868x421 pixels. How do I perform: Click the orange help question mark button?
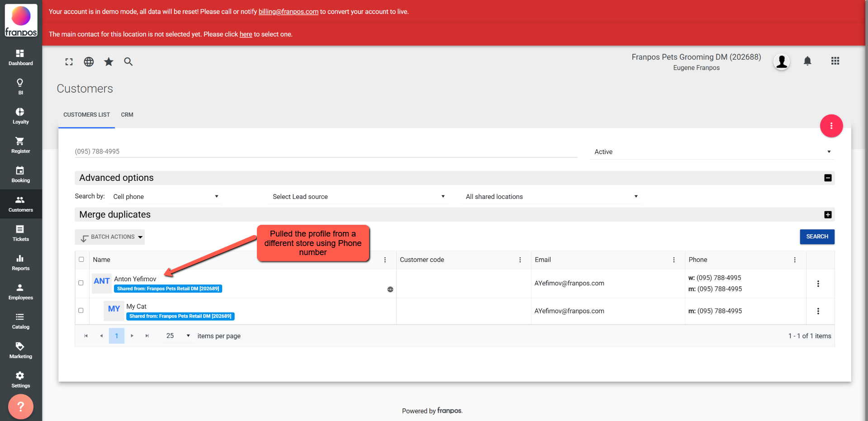pos(21,407)
